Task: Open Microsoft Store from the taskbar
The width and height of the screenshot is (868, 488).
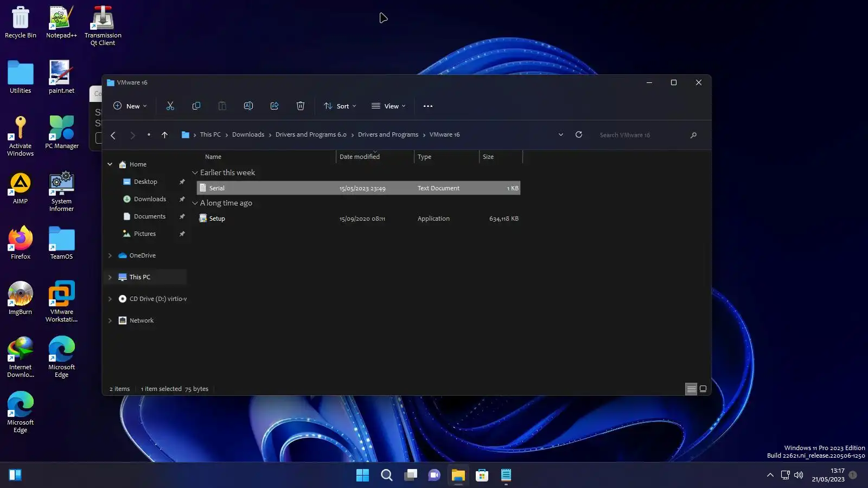Action: pyautogui.click(x=482, y=476)
